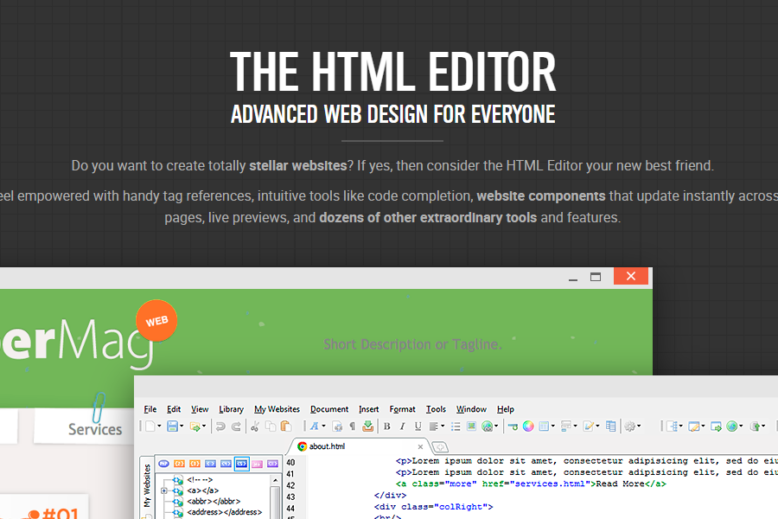
Task: Expand the <a></a> tree node
Action: click(164, 491)
